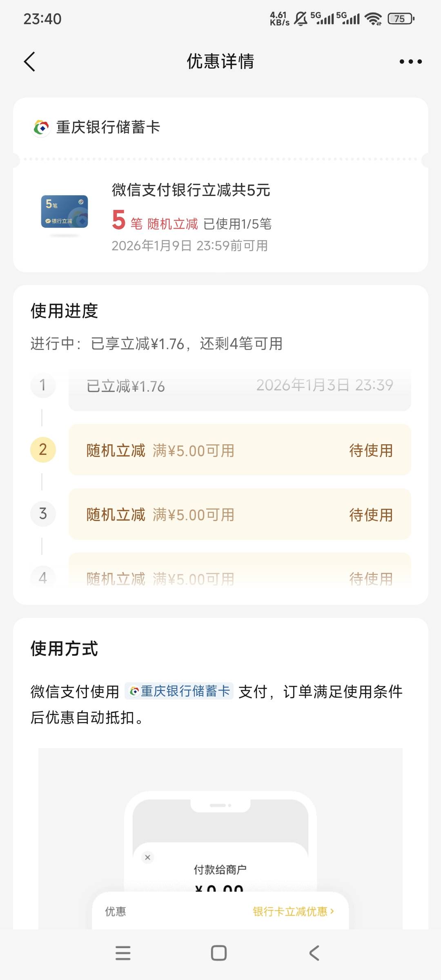Tap the third 随机立减 pending coupon row
The image size is (441, 980).
pos(239,514)
